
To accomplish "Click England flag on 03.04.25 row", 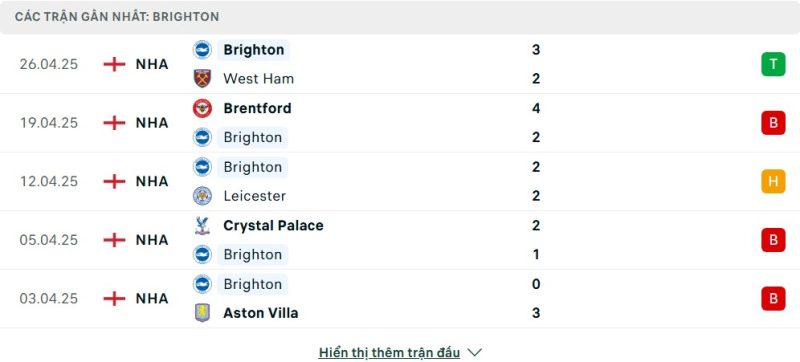I will pos(114,298).
